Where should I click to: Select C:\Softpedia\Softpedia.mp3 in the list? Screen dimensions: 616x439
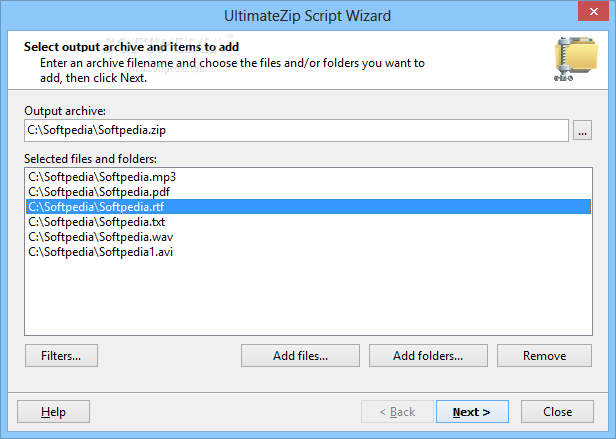308,177
